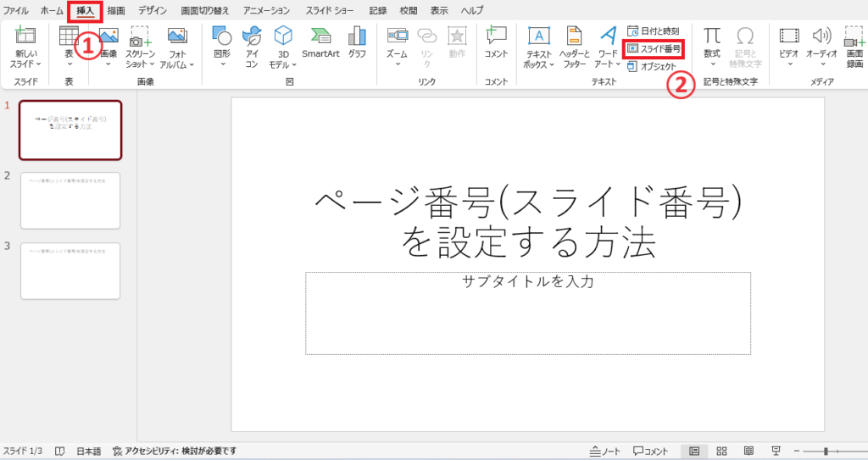The image size is (868, 460).
Task: Click the Action (動作) star icon
Action: coord(457,36)
